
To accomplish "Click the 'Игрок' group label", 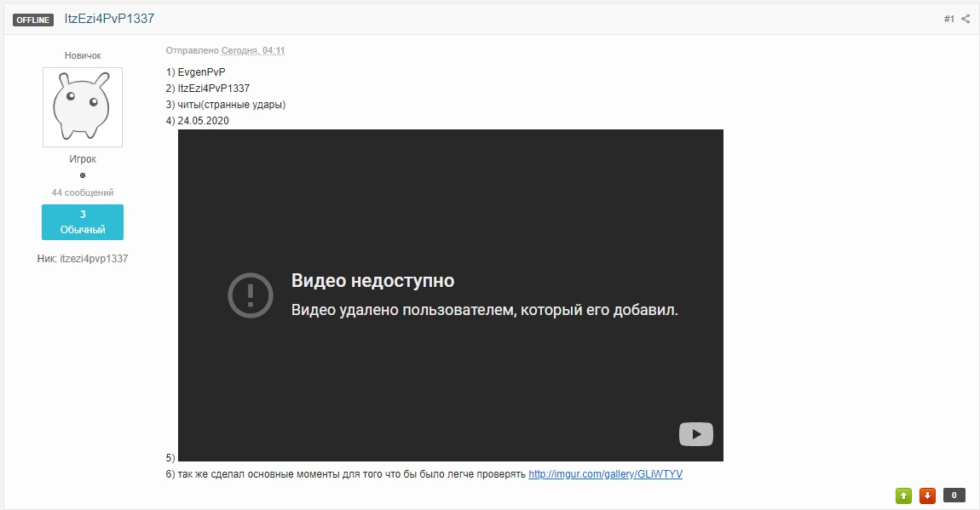I will [x=83, y=159].
